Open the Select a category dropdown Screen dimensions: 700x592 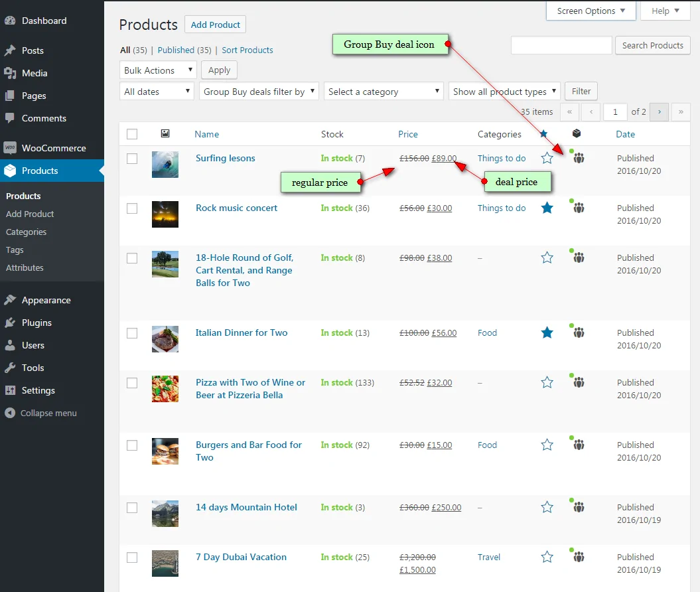383,91
